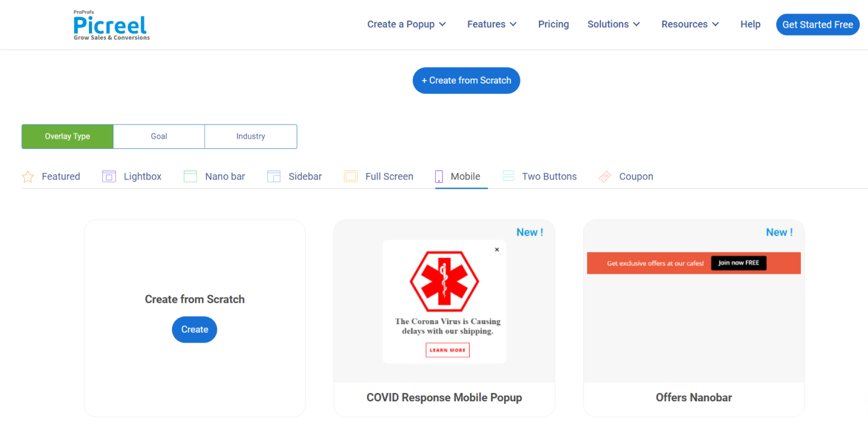Open the Solutions dropdown menu
Image resolution: width=868 pixels, height=431 pixels.
point(614,24)
